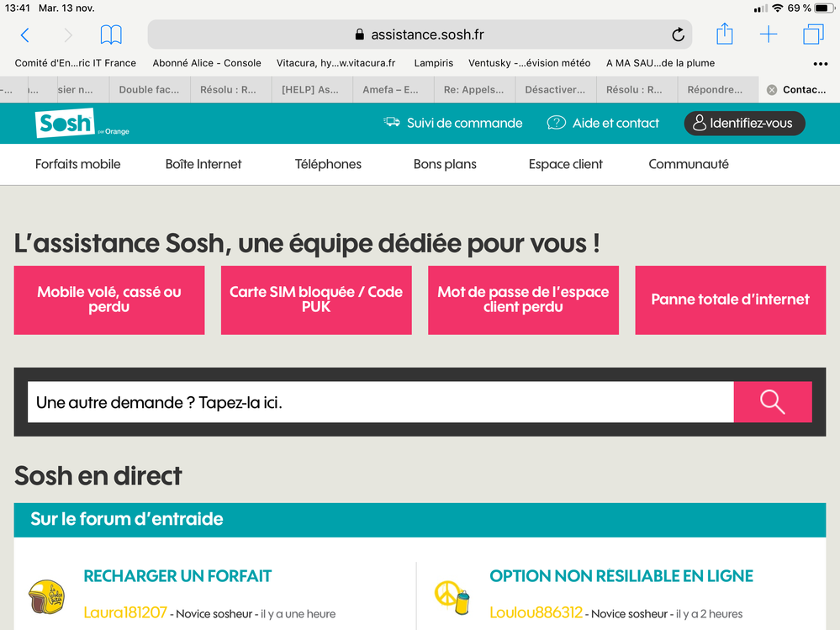The image size is (840, 630).
Task: Navigate back with the left arrow
Action: click(x=23, y=34)
